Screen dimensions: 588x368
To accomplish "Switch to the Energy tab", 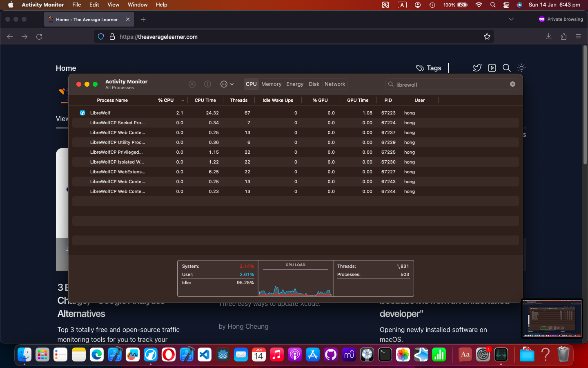I will coord(294,84).
